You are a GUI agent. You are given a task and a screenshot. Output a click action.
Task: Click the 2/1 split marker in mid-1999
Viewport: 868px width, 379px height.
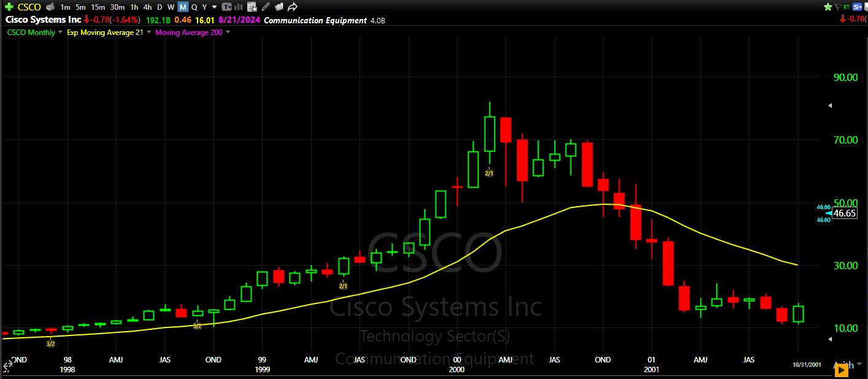tap(344, 286)
